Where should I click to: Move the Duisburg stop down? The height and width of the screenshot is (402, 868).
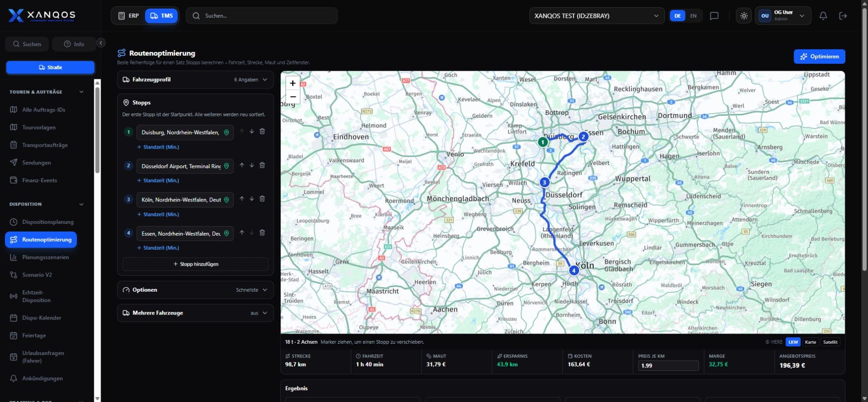pos(252,132)
